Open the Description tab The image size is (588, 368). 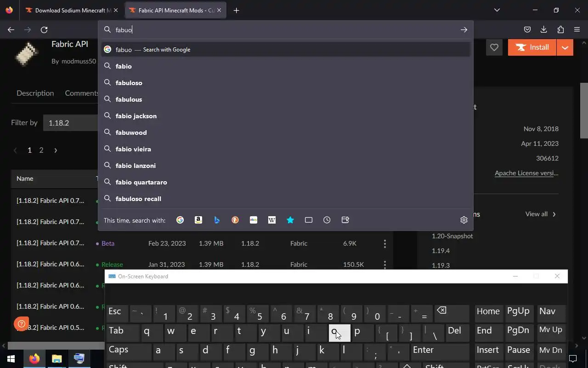[35, 93]
